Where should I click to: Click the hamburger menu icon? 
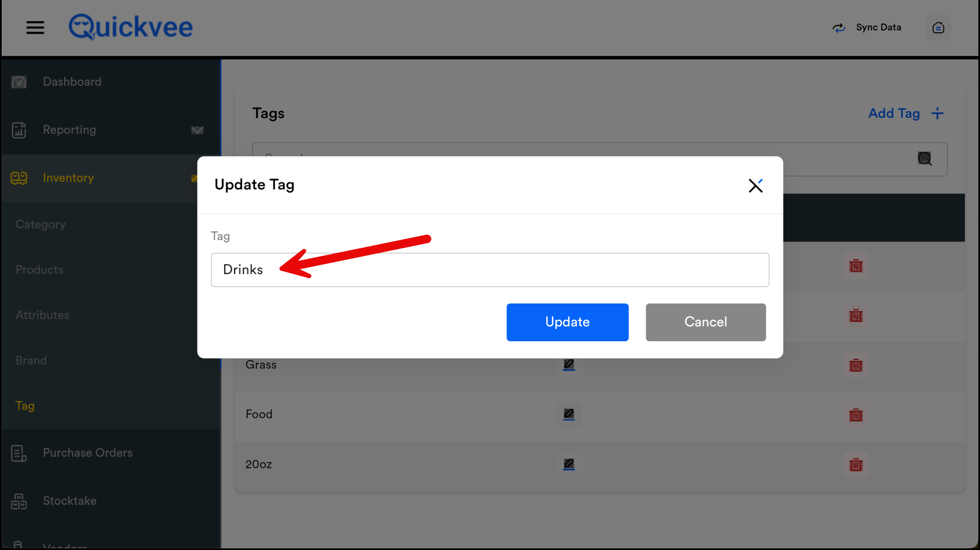click(x=35, y=28)
